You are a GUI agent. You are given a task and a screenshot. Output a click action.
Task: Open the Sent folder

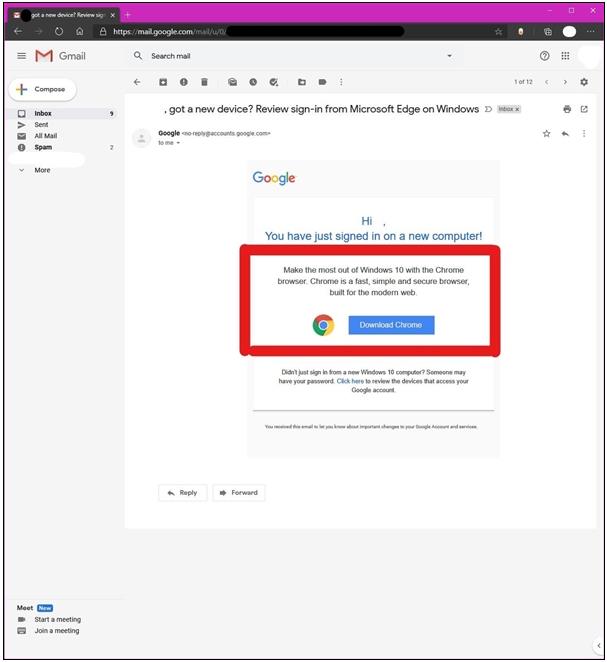coord(41,125)
